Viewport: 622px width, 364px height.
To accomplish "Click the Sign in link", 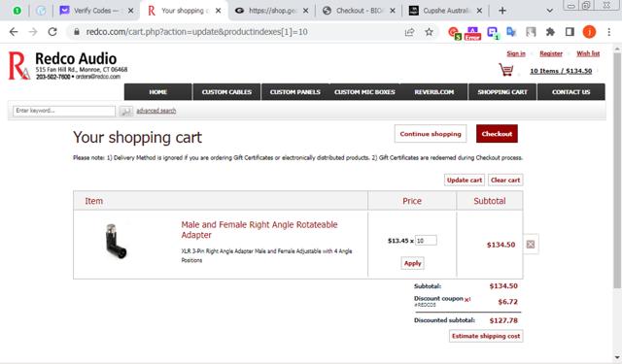I will (x=516, y=53).
